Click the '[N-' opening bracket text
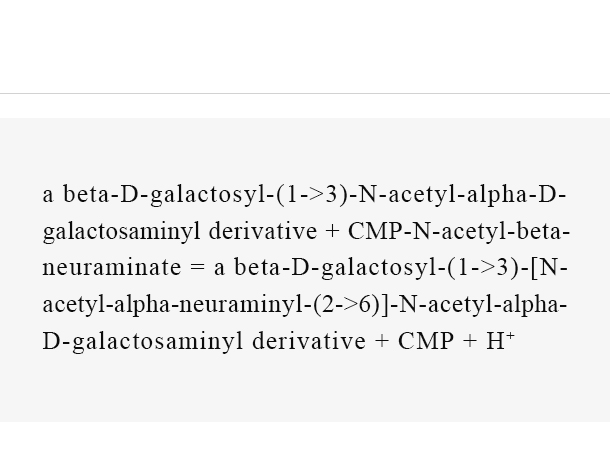Screen dimensions: 610x463 click(x=549, y=268)
